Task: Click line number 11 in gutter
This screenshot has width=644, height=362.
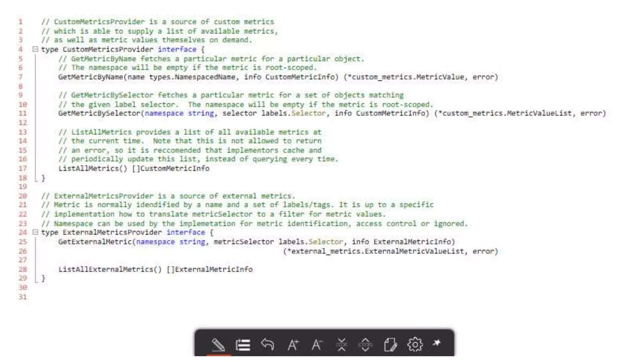Action: point(23,113)
